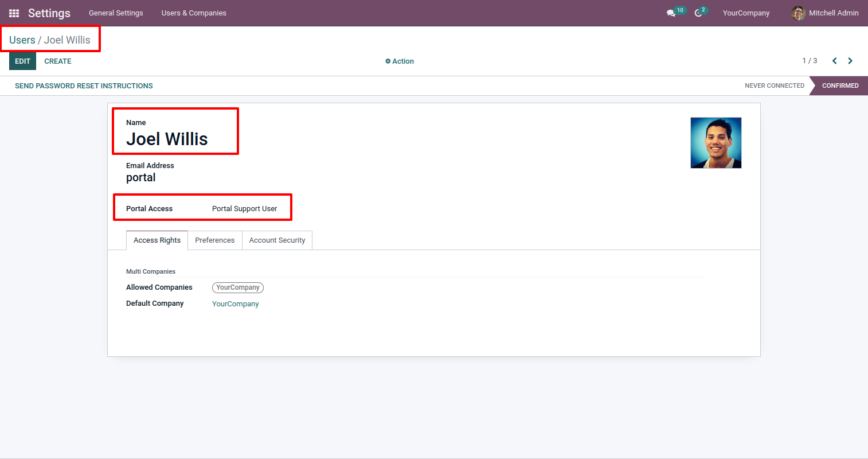Click Send Password Reset Instructions
The height and width of the screenshot is (459, 868).
(x=84, y=86)
